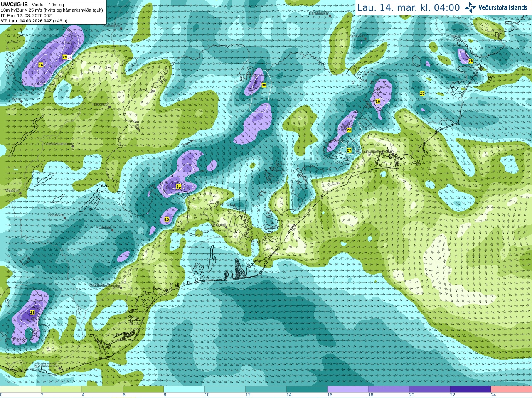This screenshot has height=398, width=532.
Task: Click the 26 marker nearest the 25 marker
Action: (x=378, y=101)
